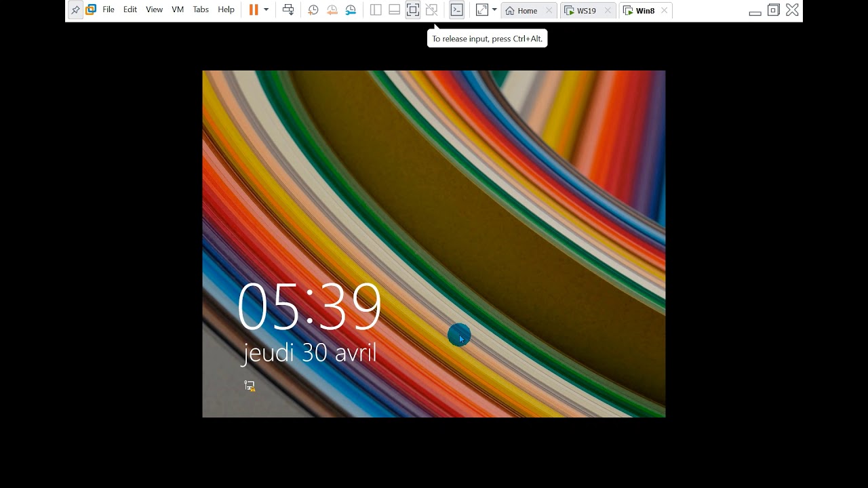Click the date text jeudi 30 avril
This screenshot has width=868, height=488.
click(310, 353)
